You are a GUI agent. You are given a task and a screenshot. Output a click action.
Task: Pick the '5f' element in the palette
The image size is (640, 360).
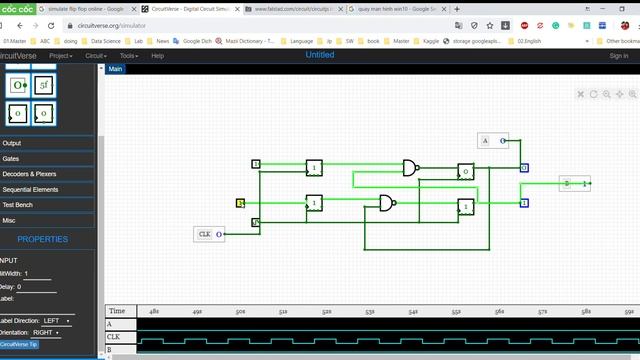(44, 85)
